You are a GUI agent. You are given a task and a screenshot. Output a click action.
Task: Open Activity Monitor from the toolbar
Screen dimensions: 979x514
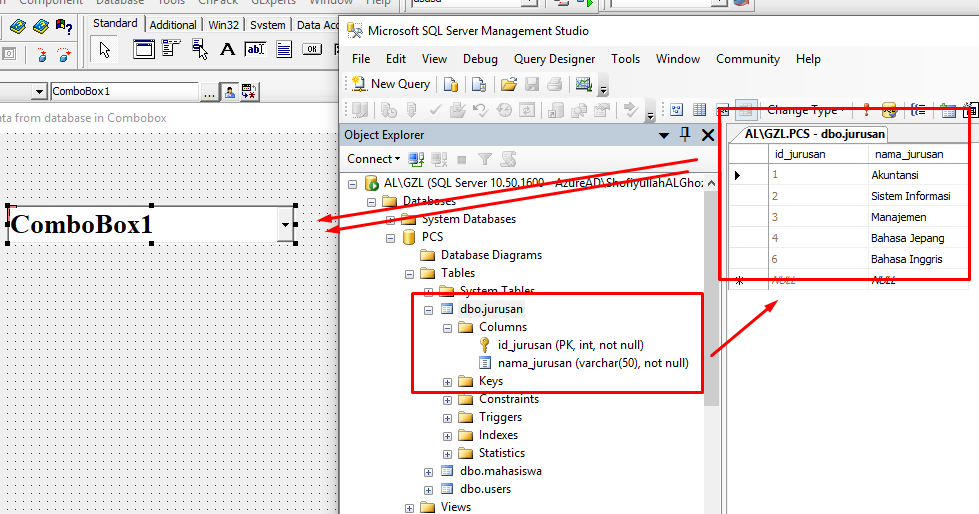click(584, 84)
